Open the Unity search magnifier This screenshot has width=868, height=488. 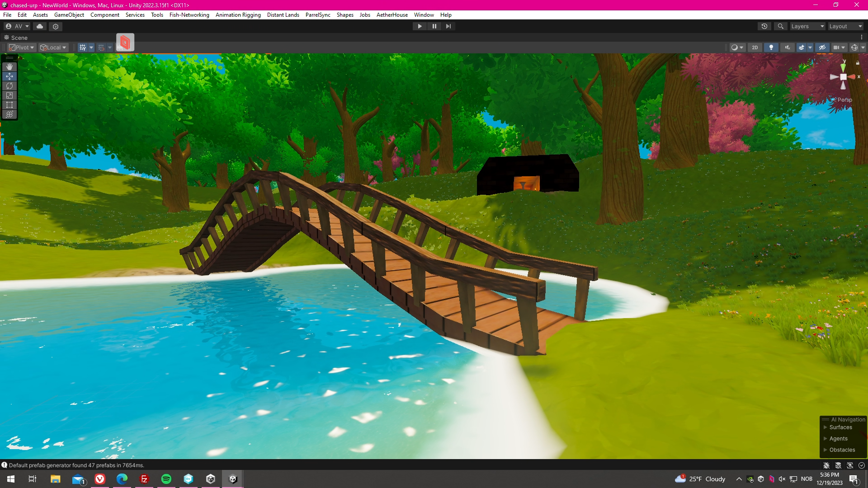(780, 26)
